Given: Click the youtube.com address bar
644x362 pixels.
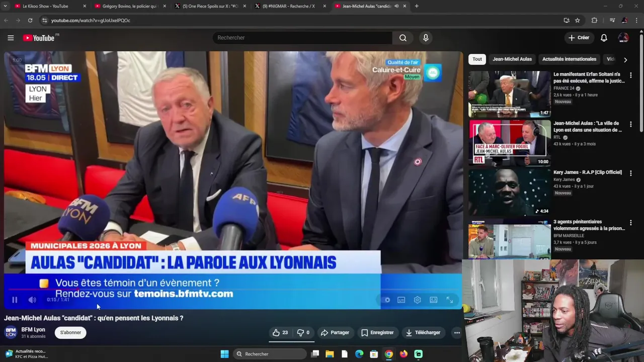Looking at the screenshot, I should coord(302,20).
